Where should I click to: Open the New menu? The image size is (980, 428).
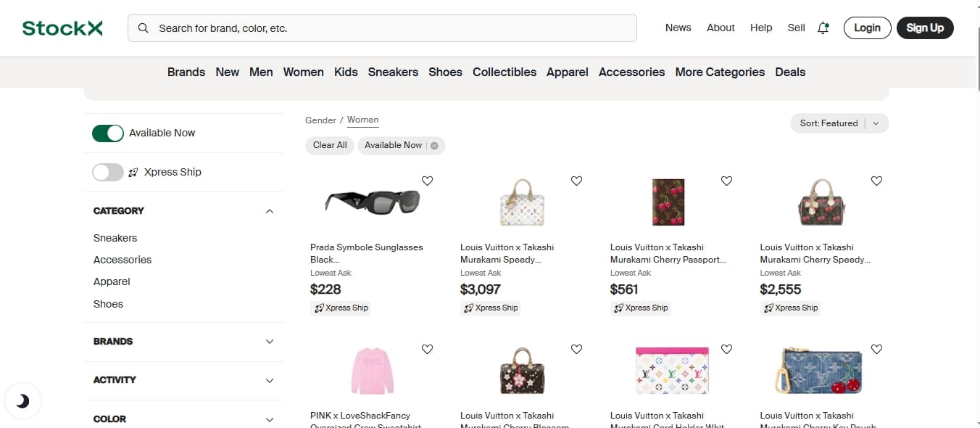228,72
